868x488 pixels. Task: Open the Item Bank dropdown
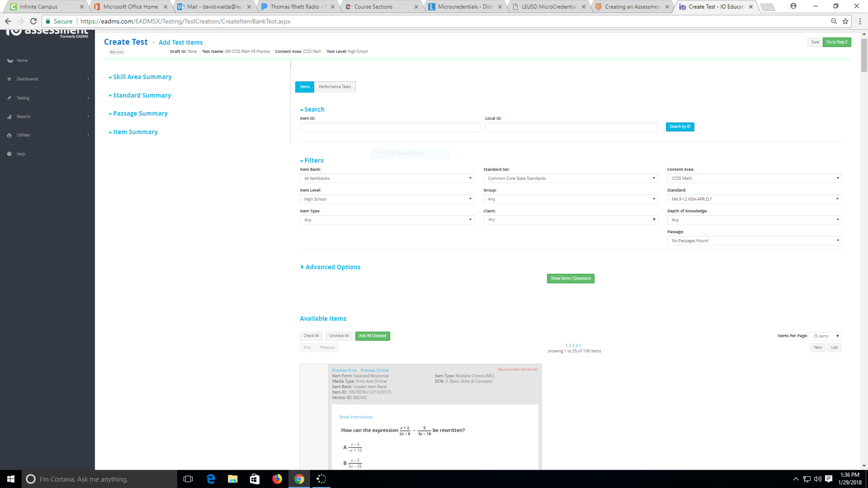click(387, 178)
